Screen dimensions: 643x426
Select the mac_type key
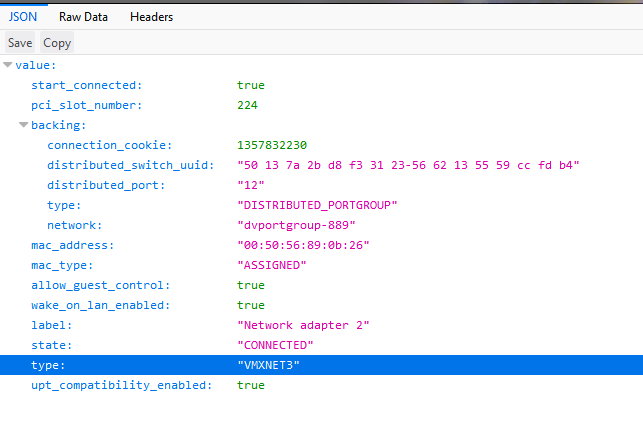[62, 265]
